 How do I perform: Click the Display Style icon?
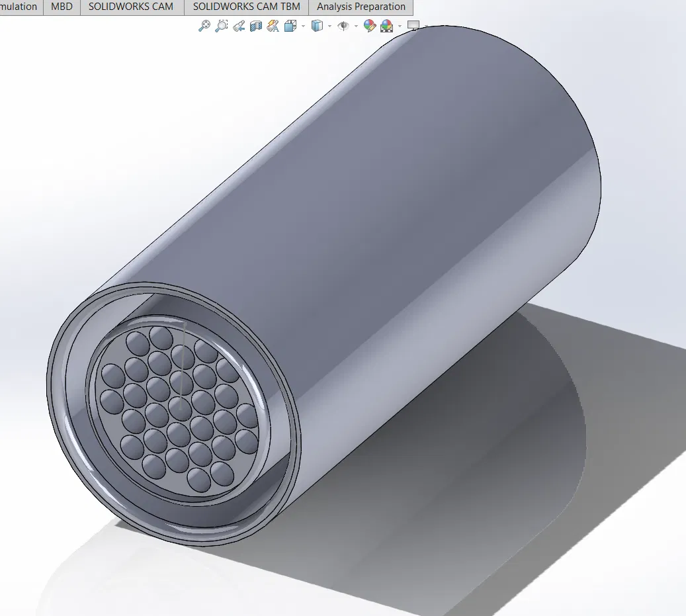pos(317,26)
